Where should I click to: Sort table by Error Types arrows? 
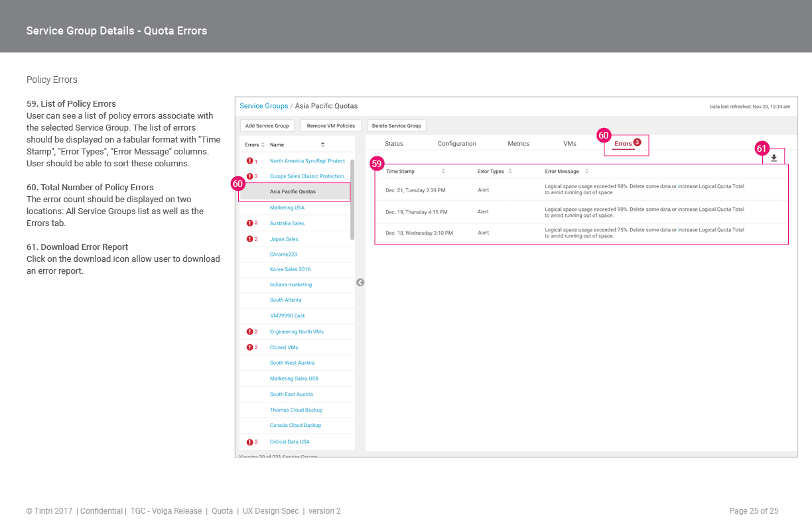(x=510, y=171)
